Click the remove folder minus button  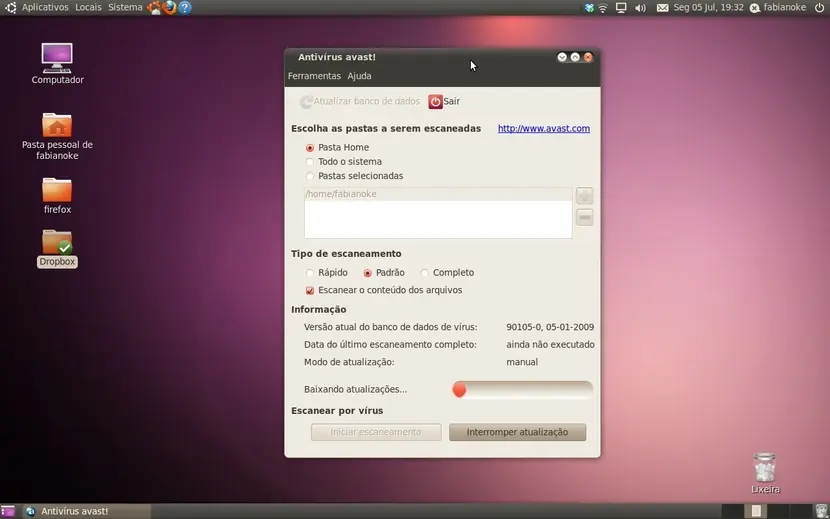coord(584,217)
